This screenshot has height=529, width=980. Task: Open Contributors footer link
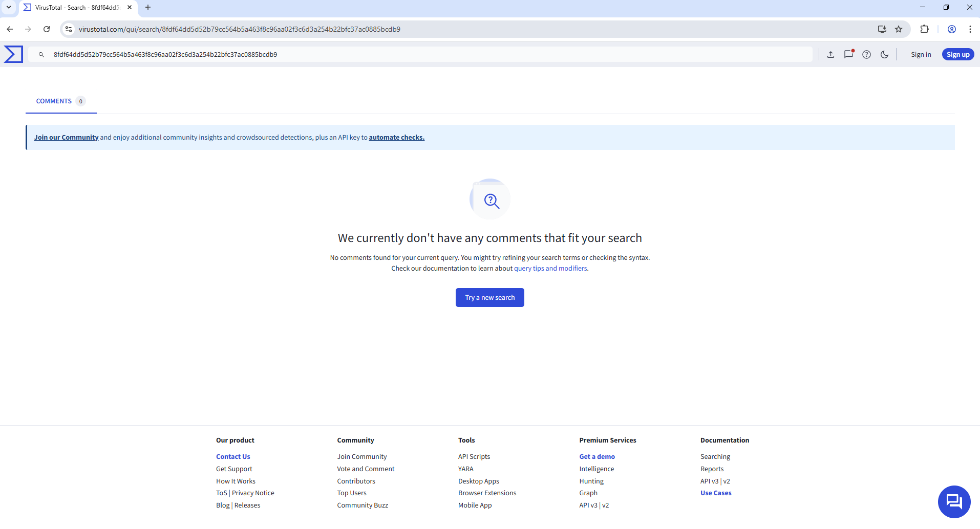click(x=356, y=481)
